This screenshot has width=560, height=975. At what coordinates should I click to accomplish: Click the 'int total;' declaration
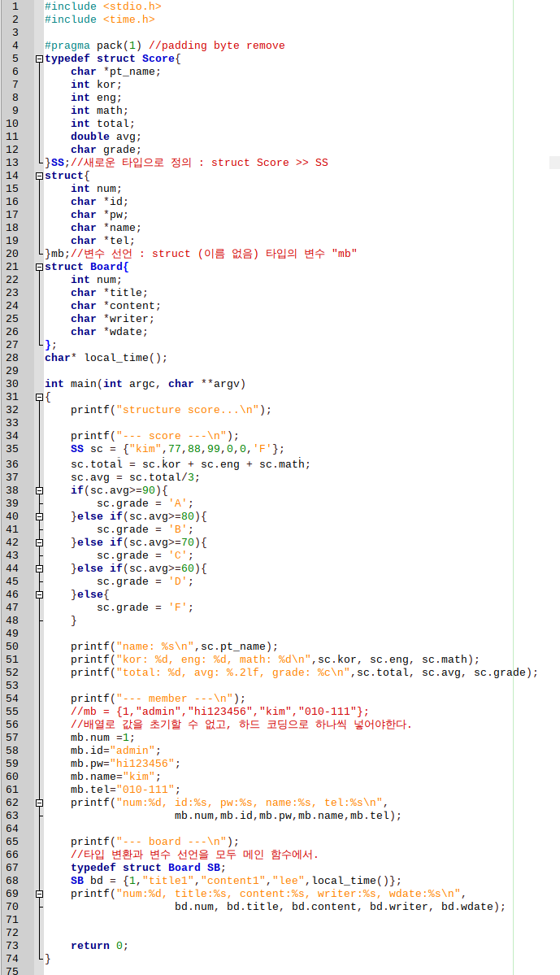pos(102,124)
